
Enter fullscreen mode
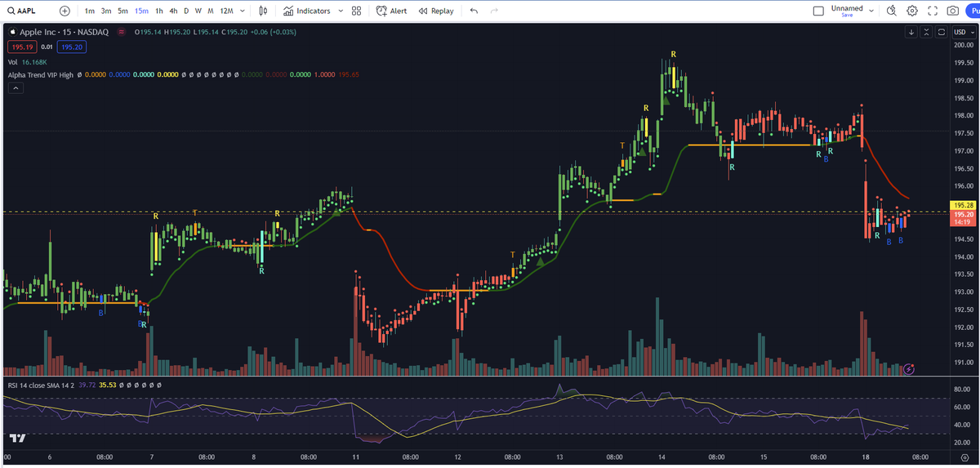coord(933,11)
